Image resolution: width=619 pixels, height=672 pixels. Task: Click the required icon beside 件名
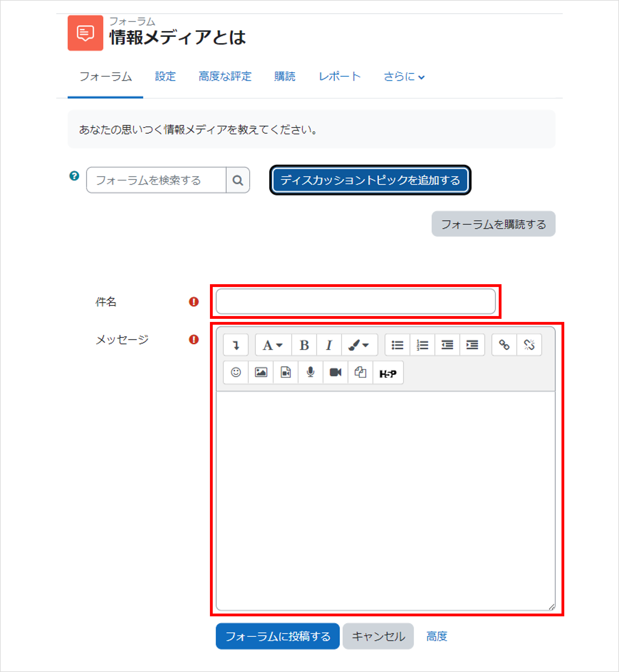click(194, 302)
